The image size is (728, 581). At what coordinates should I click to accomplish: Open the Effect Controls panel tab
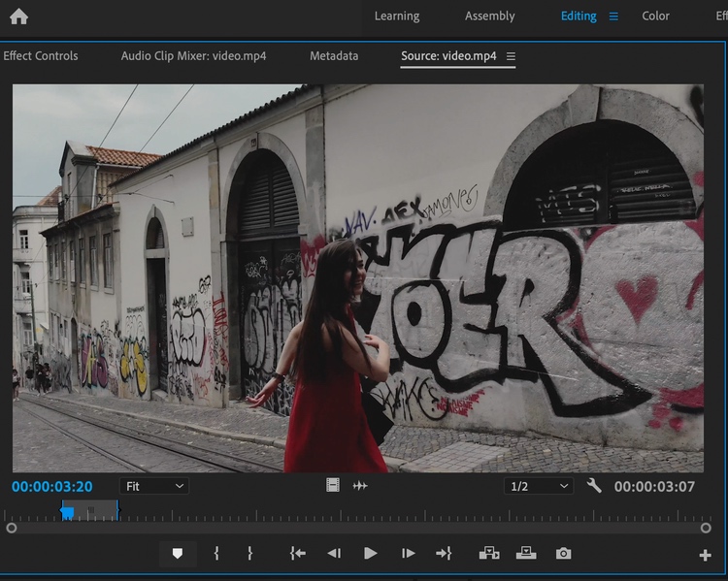tap(41, 56)
